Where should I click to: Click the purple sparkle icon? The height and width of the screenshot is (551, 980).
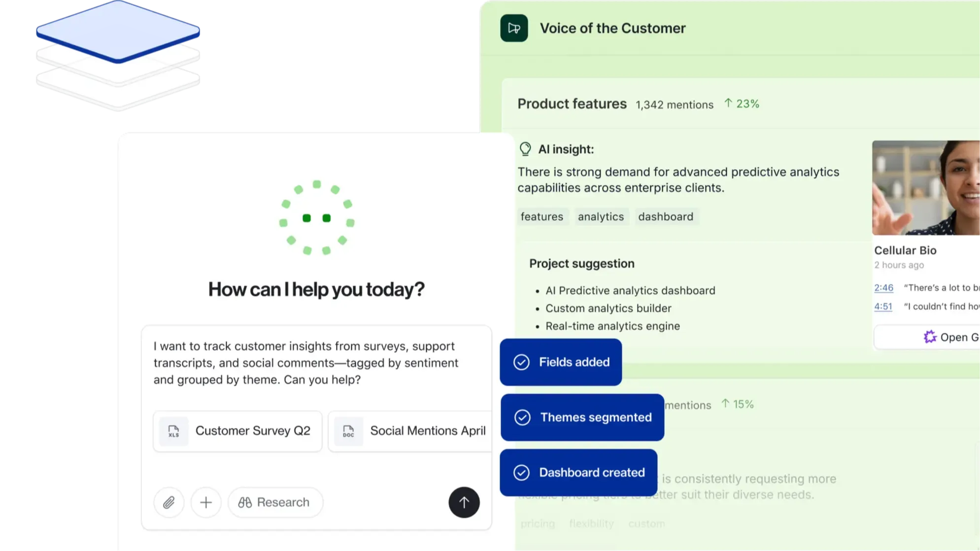tap(930, 337)
